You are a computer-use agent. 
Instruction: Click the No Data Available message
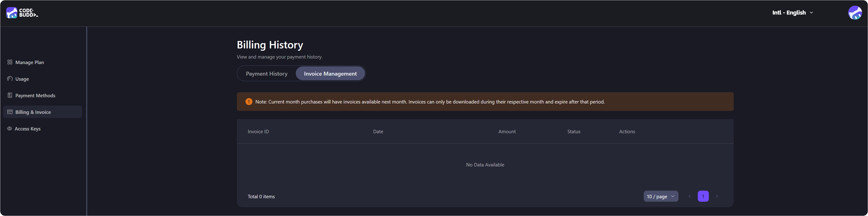pos(485,165)
